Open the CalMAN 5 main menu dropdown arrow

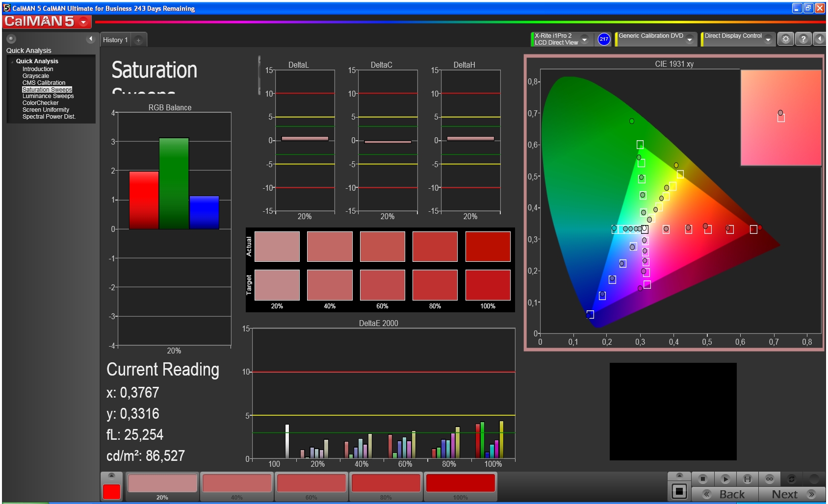[x=84, y=22]
